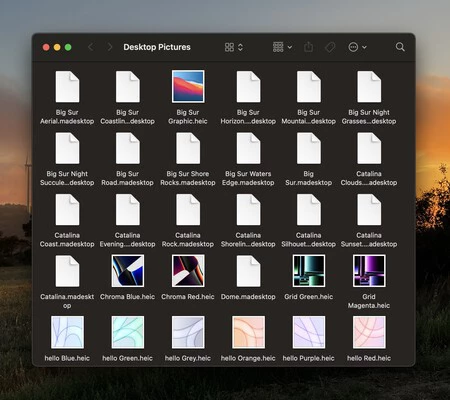
Task: Select hello Green.heic thumbnail
Action: [128, 332]
